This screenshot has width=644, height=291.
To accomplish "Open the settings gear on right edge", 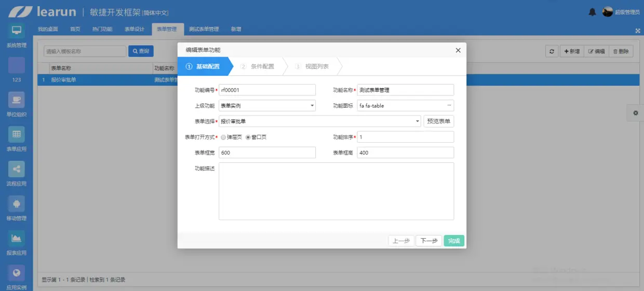I will (x=636, y=113).
